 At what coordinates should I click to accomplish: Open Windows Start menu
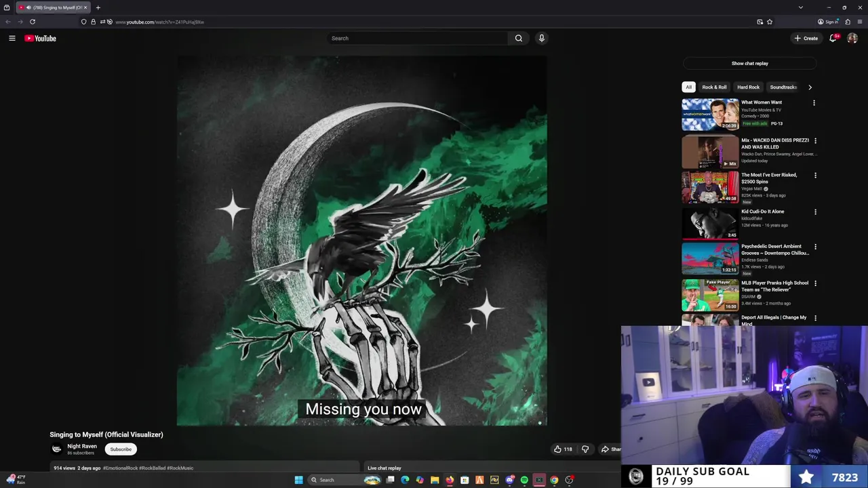(x=298, y=480)
